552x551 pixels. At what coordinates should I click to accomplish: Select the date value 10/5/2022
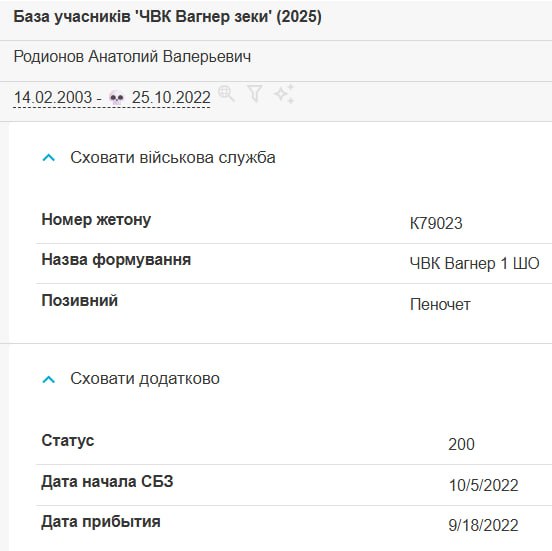point(483,485)
